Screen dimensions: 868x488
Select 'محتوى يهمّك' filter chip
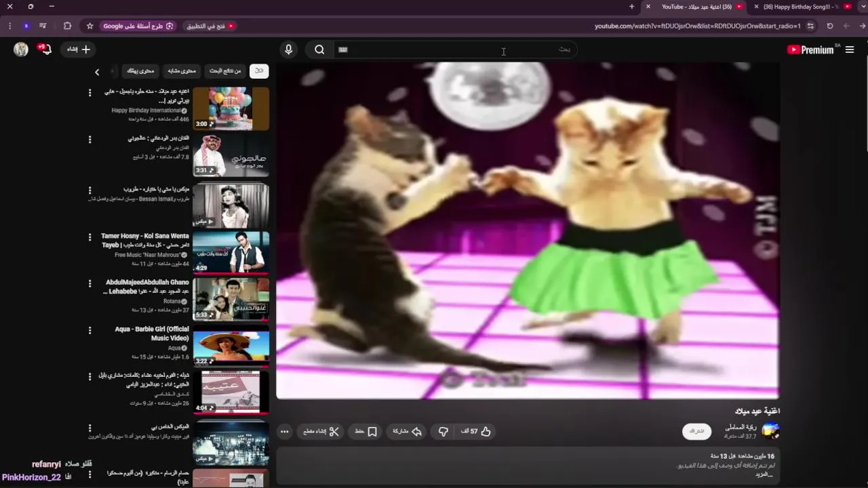pyautogui.click(x=140, y=71)
